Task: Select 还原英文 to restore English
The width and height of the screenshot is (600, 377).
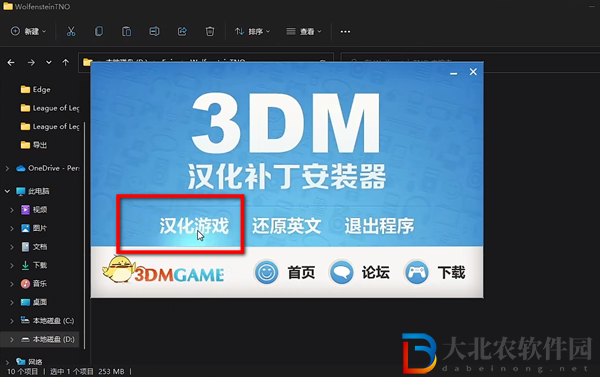Action: pos(286,225)
